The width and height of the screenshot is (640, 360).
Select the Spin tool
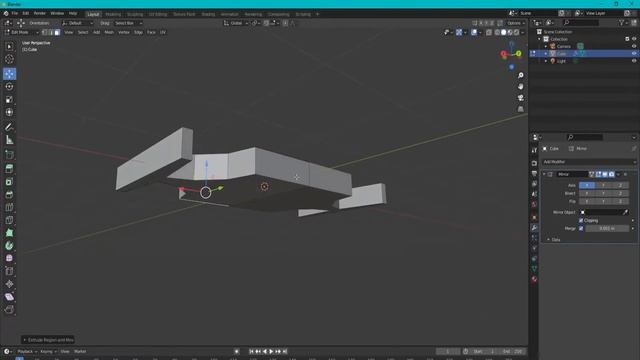(x=9, y=246)
